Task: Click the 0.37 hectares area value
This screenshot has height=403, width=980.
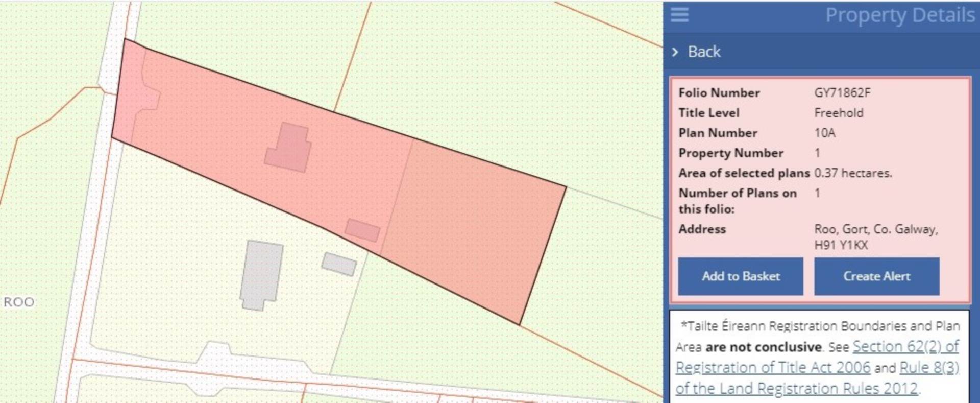Action: tap(853, 173)
